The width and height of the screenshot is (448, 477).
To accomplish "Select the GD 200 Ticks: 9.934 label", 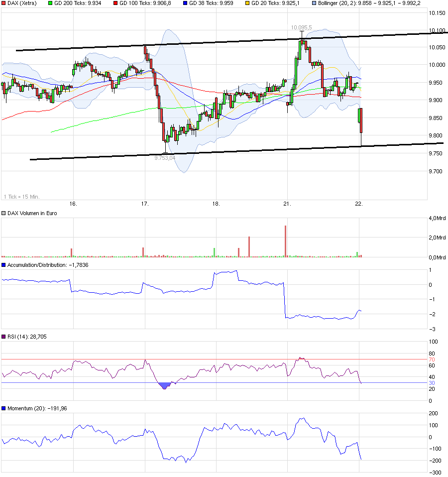I will click(78, 3).
